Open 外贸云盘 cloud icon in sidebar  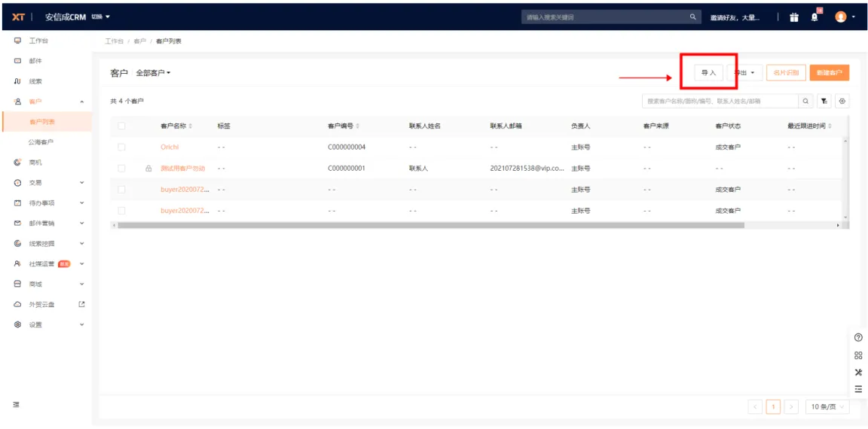tap(17, 305)
